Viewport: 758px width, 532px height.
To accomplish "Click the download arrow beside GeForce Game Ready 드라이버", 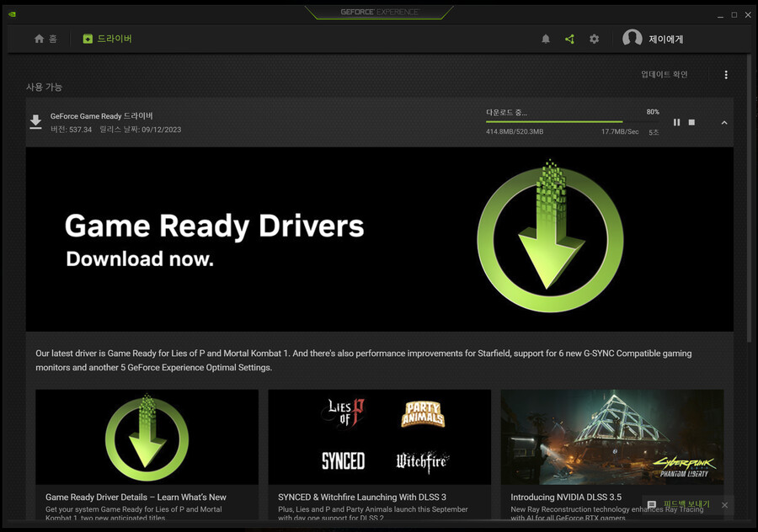I will pos(35,122).
